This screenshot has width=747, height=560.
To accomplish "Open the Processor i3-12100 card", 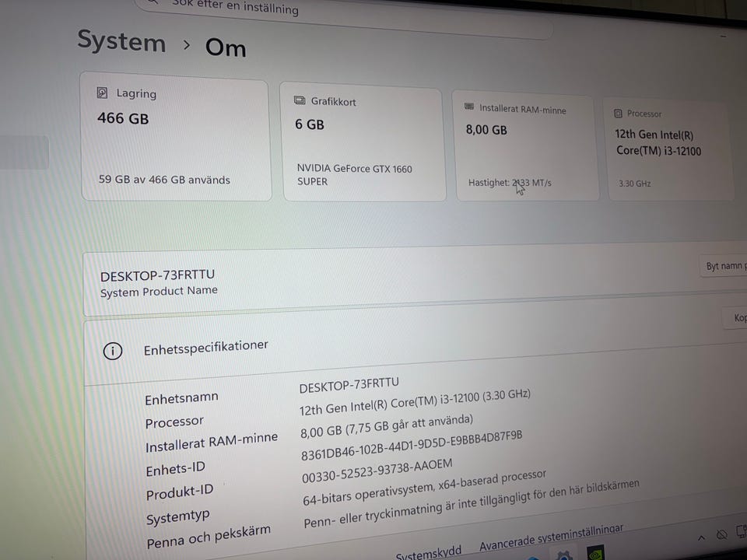I will click(x=668, y=149).
